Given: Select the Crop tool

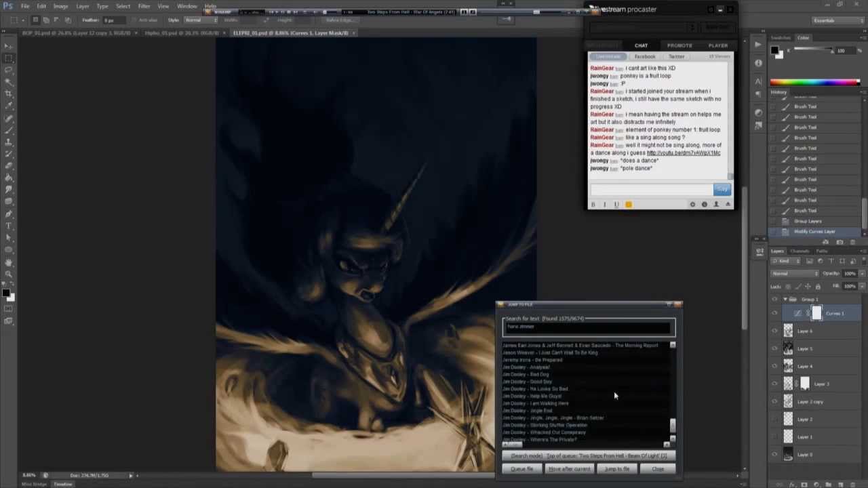Looking at the screenshot, I should (8, 94).
